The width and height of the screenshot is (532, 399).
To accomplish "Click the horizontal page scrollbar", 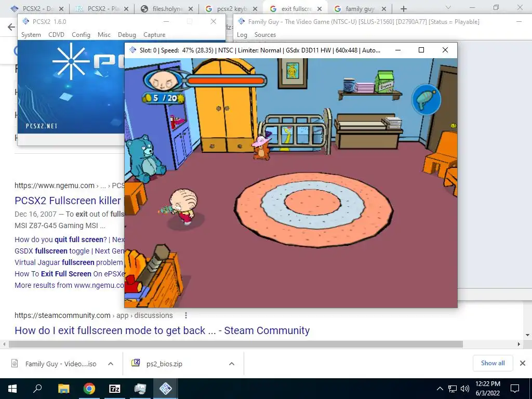I will click(x=235, y=344).
